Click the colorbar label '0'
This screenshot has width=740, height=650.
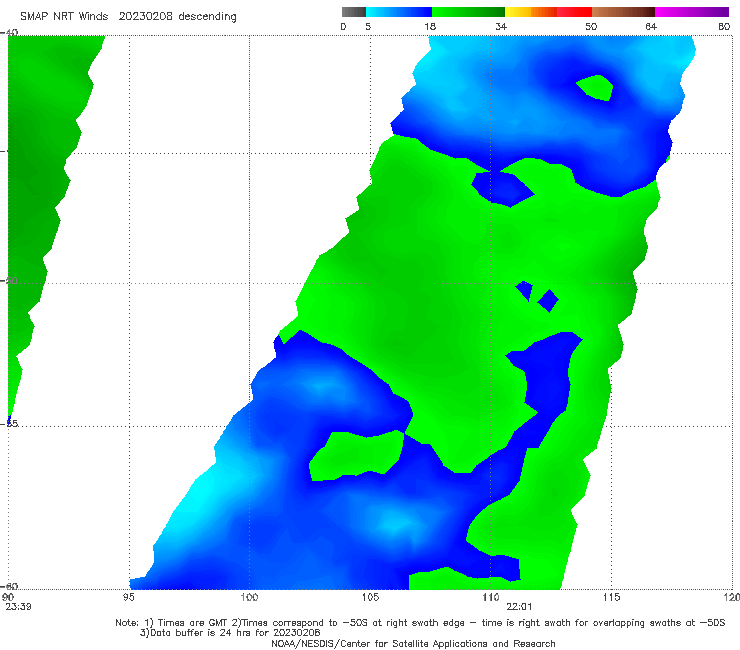(x=344, y=27)
